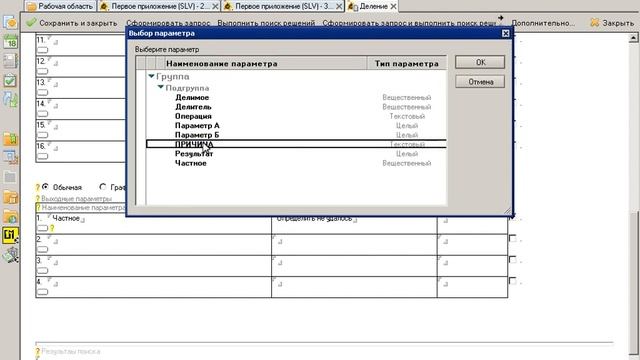This screenshot has height=360, width=640.
Task: Select the Операция parameter row
Action: pos(296,116)
